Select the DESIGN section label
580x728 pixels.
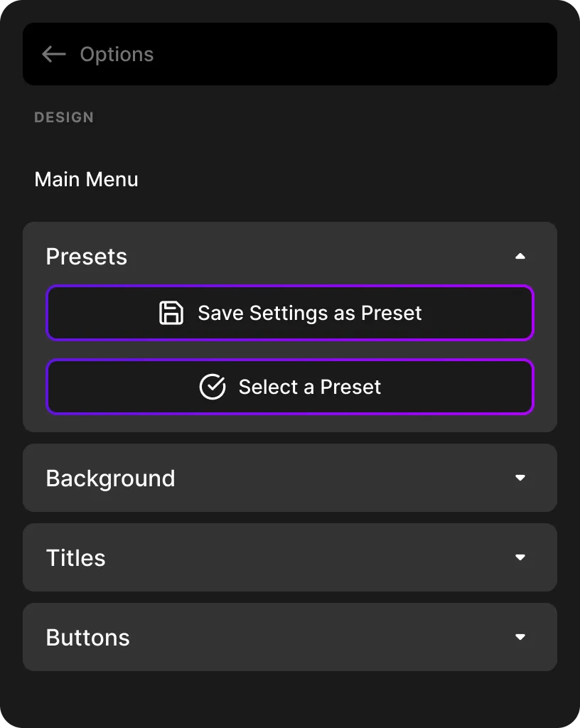point(64,117)
